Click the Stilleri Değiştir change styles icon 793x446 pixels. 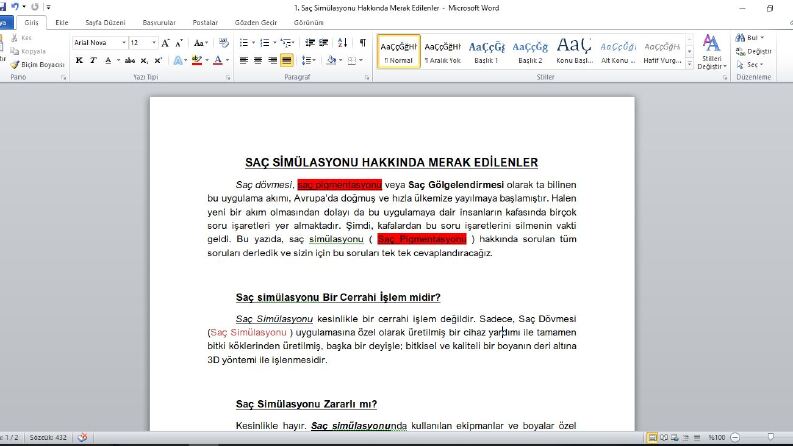[x=712, y=52]
